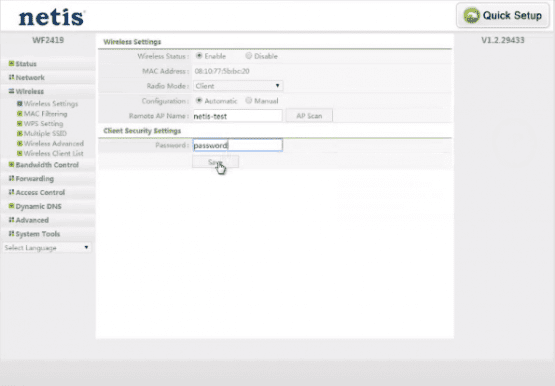This screenshot has height=386, width=555.
Task: Click the Access Control menu icon
Action: 11,192
